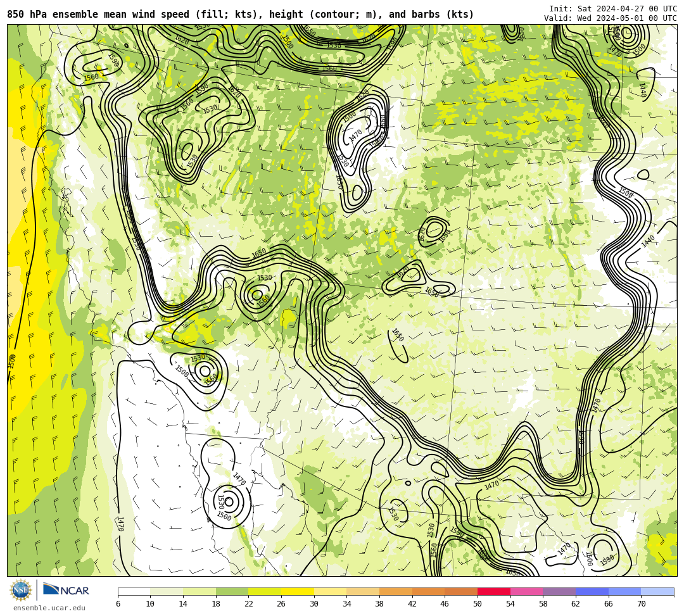Click the NSF logo
Viewport: 684px width, 616px height.
20,590
